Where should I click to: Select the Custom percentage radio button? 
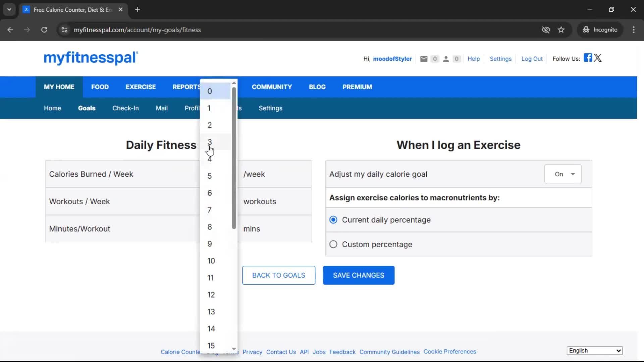click(333, 244)
